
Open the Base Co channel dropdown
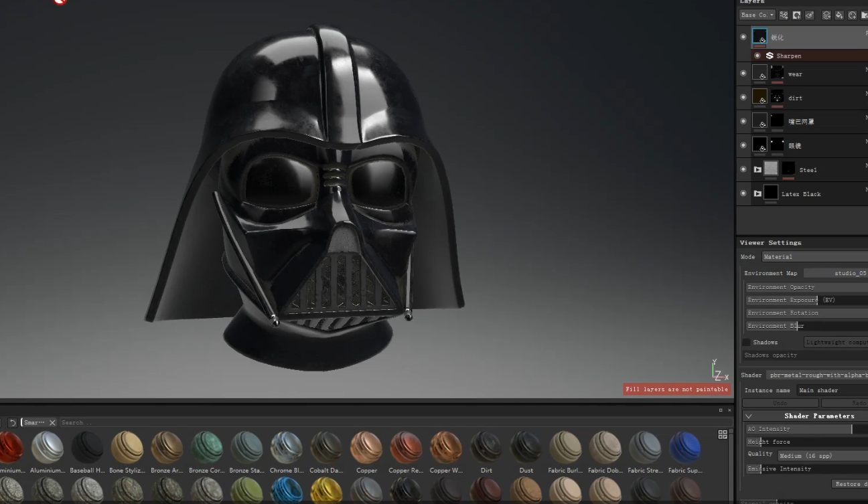[x=757, y=15]
